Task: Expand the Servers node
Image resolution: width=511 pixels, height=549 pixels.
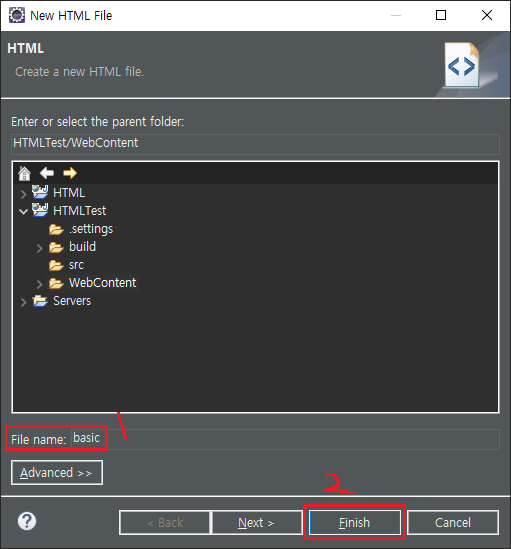Action: tap(23, 302)
